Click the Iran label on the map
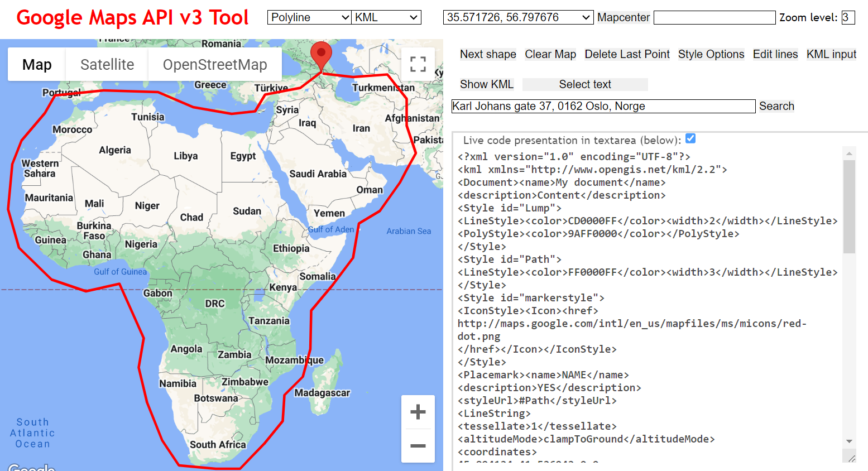This screenshot has width=868, height=471. click(361, 128)
